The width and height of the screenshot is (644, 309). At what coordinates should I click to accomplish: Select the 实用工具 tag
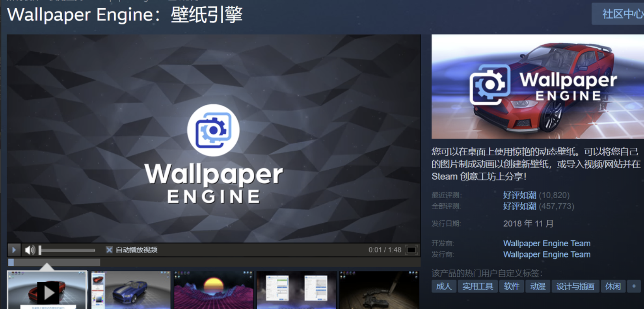coord(478,287)
